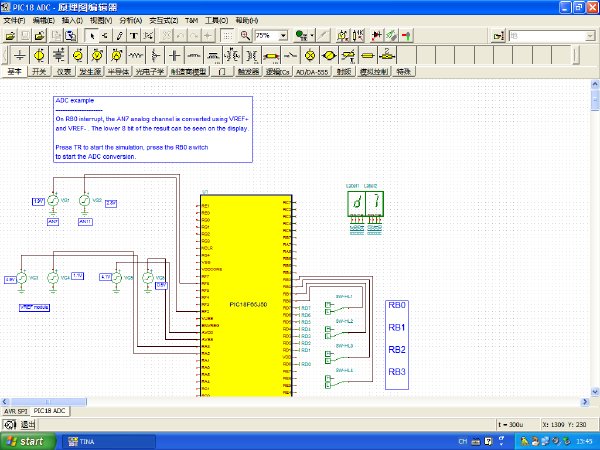This screenshot has width=600, height=450.
Task: Select the 'ADC example' description text box
Action: 153,129
